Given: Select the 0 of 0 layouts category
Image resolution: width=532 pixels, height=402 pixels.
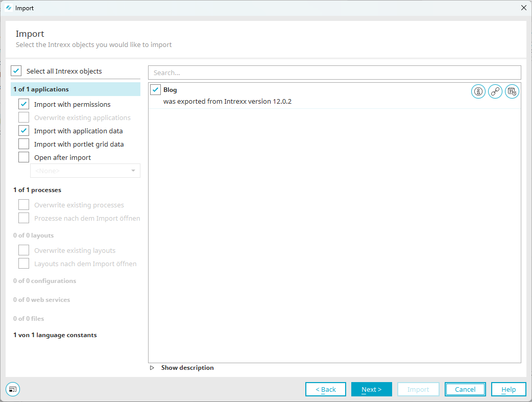Looking at the screenshot, I should pos(34,235).
